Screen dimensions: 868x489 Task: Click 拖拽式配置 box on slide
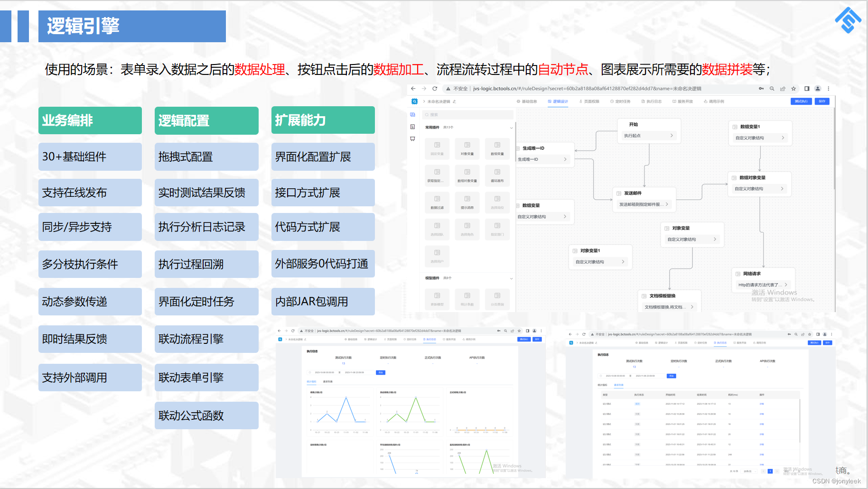[x=206, y=157]
